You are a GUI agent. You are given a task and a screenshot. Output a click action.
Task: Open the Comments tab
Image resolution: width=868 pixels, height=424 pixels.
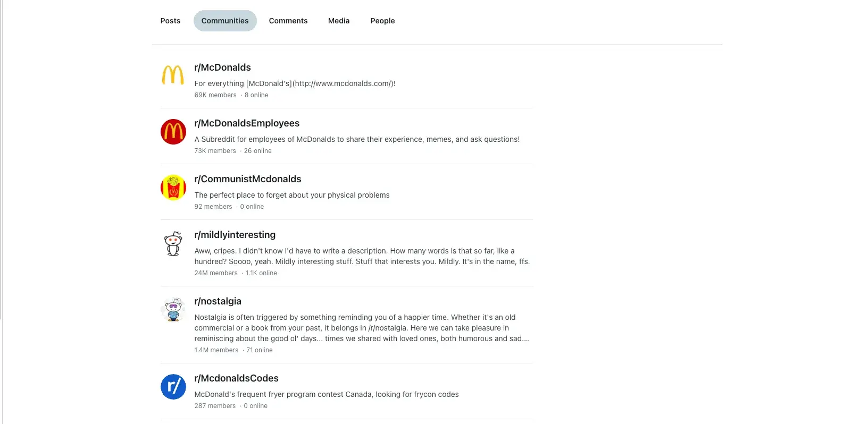pos(288,21)
